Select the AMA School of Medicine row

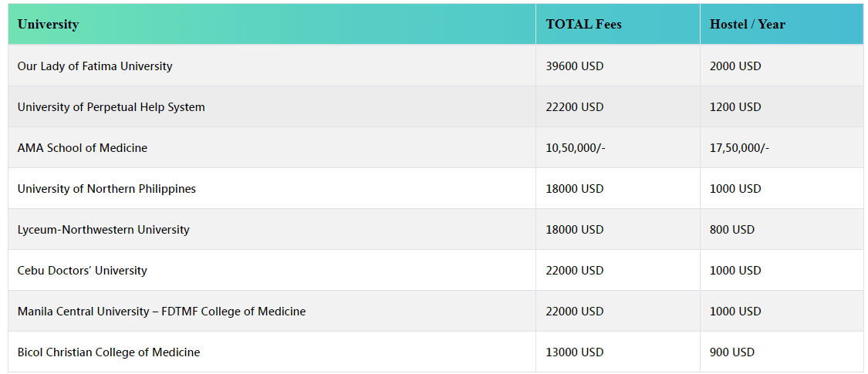click(83, 148)
